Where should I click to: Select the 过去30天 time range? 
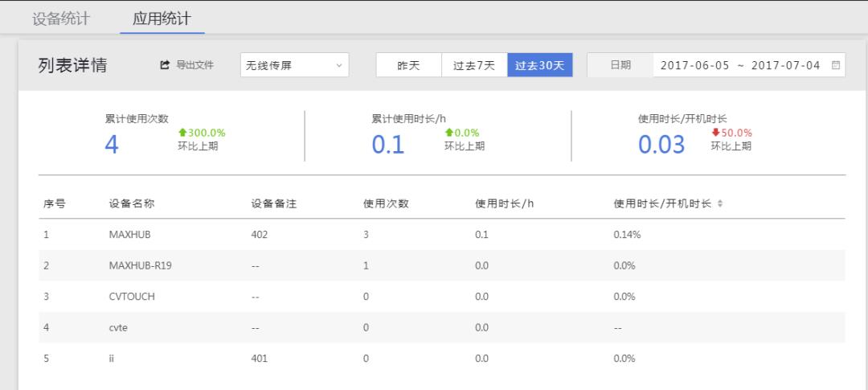[x=539, y=65]
